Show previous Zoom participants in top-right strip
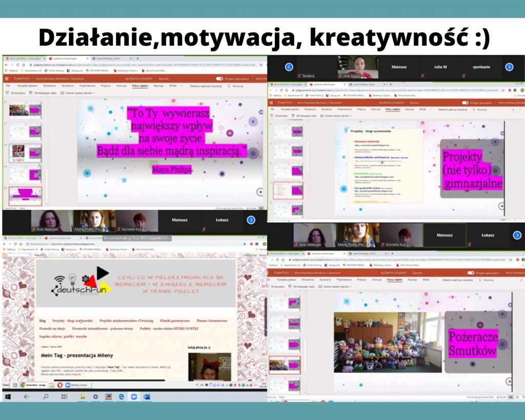The height and width of the screenshot is (420, 525). 289,67
